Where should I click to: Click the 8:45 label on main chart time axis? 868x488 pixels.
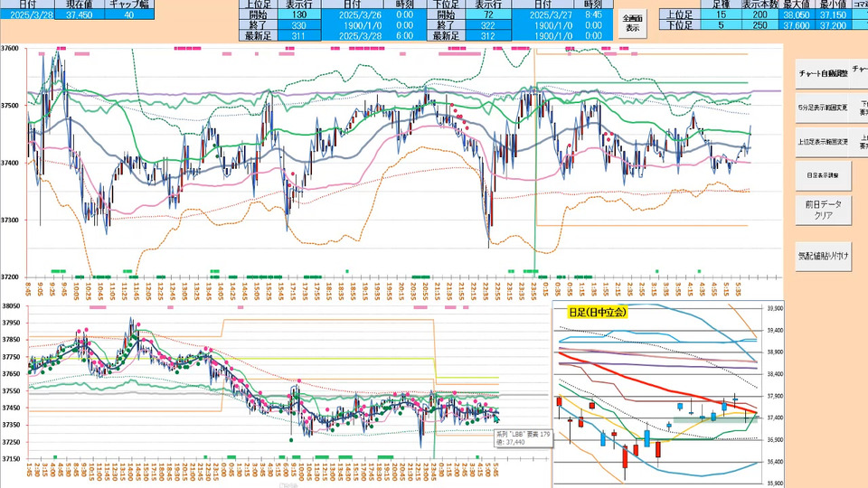28,289
